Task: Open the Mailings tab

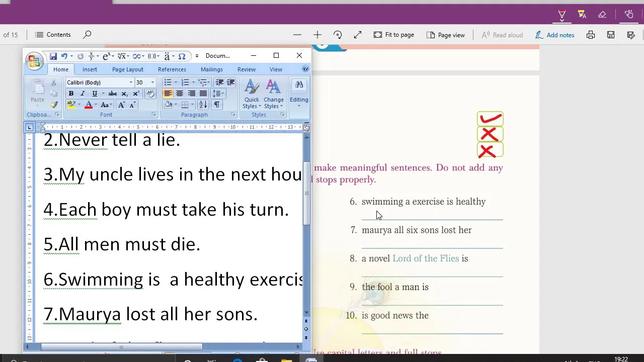Action: pyautogui.click(x=212, y=69)
